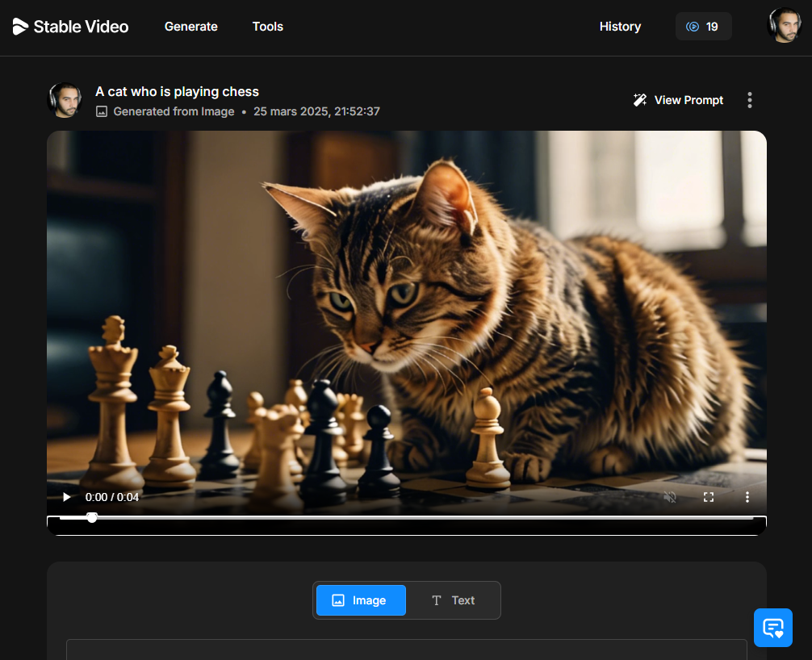Image resolution: width=812 pixels, height=660 pixels.
Task: Click the image icon inside the Image button
Action: tap(339, 599)
